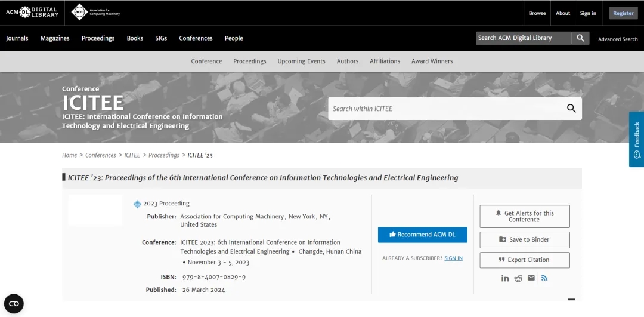
Task: Click Get Alerts for this Conference
Action: 525,216
